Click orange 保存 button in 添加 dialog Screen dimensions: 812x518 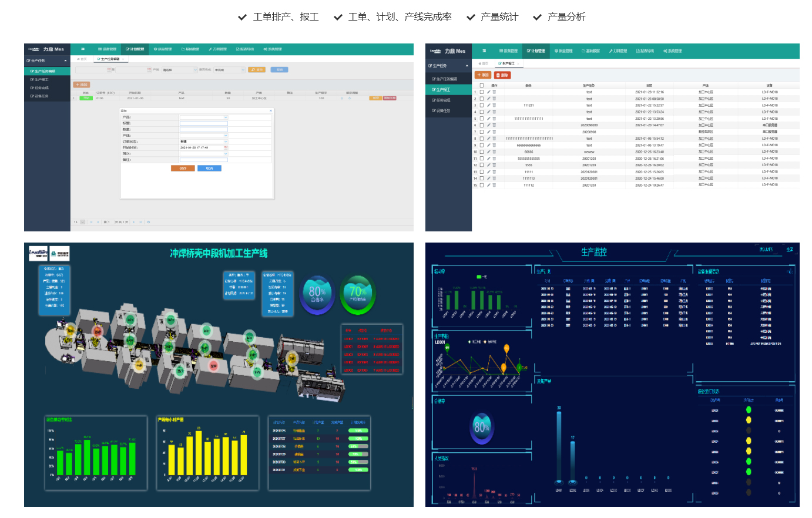pos(183,168)
